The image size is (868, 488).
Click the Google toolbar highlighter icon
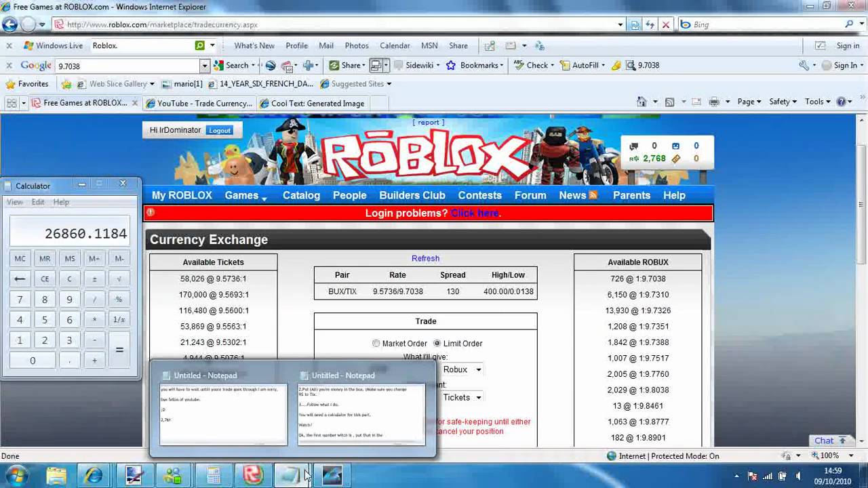[x=616, y=66]
